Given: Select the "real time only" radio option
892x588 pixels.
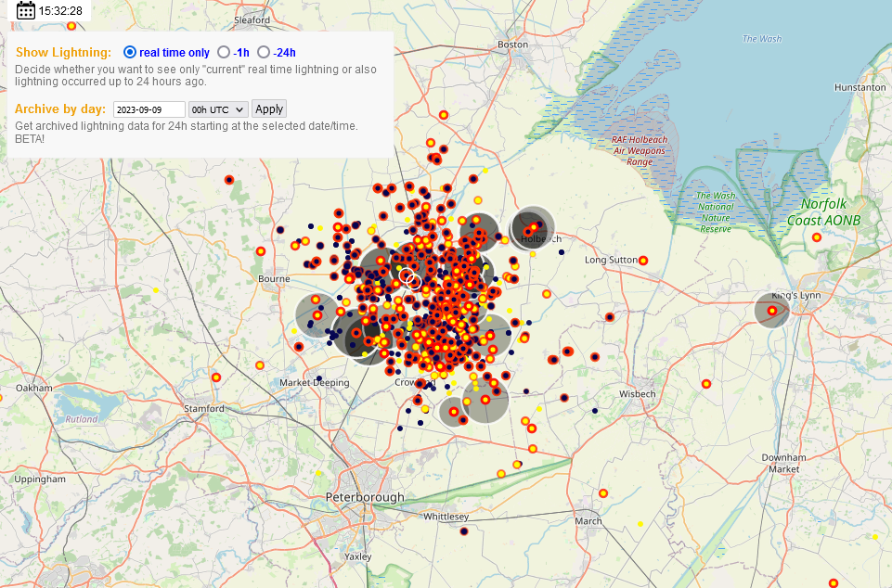Looking at the screenshot, I should pos(130,52).
